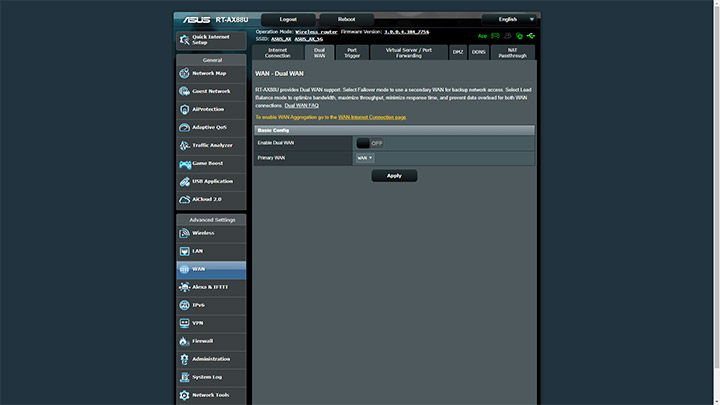This screenshot has height=405, width=720.
Task: Click the Traffic Analyzer label text
Action: pos(212,146)
